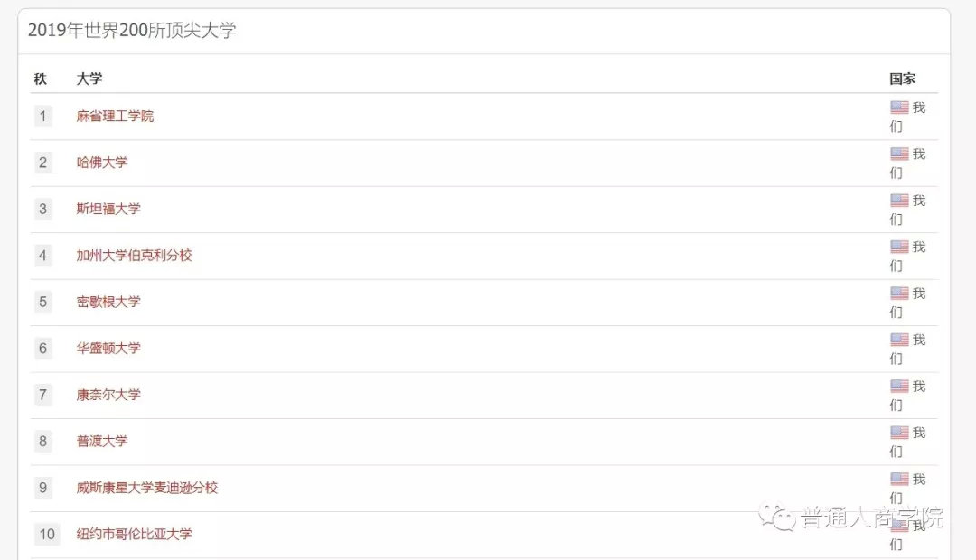Open the 麻省理工学院 link
Image resolution: width=976 pixels, height=560 pixels.
tap(115, 117)
